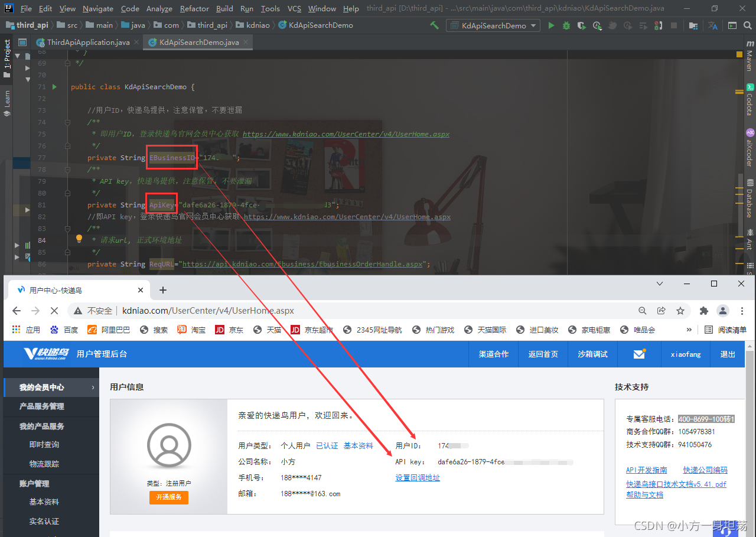
Task: Open 快递鸟接口技术文档v5.41.pdf link
Action: coord(676,484)
